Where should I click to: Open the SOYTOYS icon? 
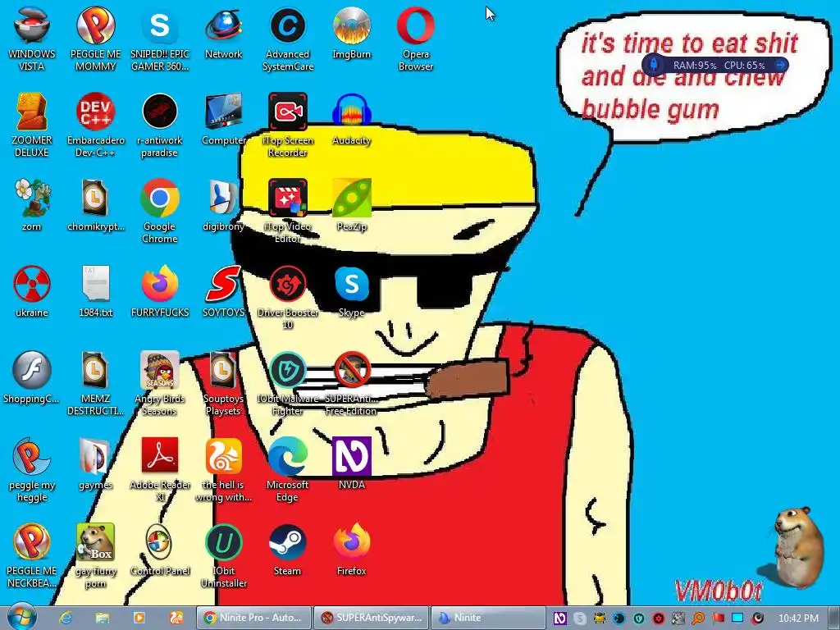[x=223, y=291]
